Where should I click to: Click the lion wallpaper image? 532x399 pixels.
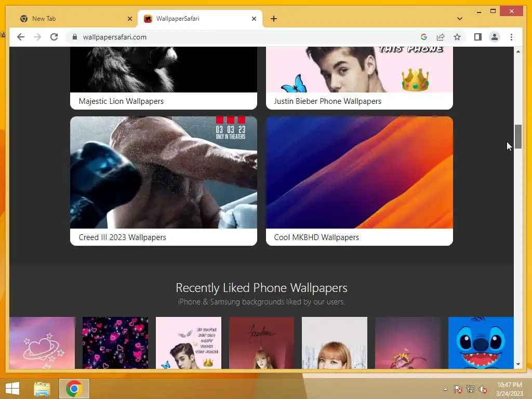164,70
